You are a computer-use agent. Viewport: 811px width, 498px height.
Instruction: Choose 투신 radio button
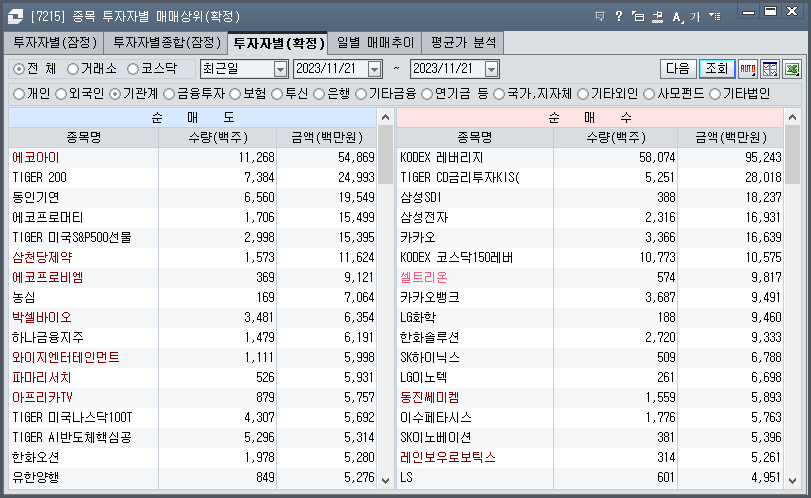(277, 94)
